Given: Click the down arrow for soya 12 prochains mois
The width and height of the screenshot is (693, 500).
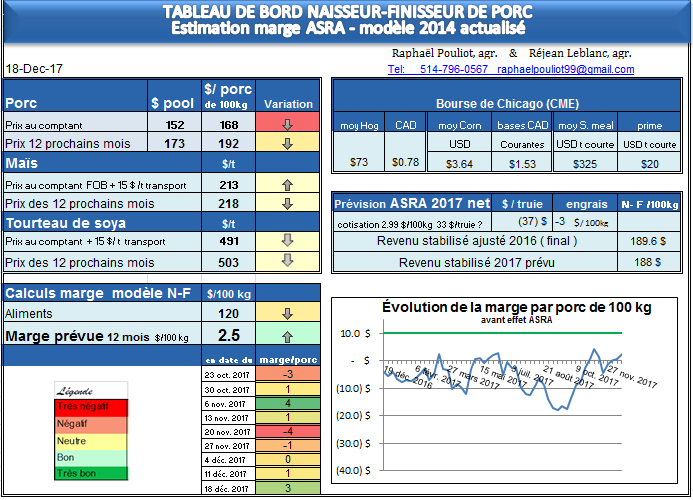Looking at the screenshot, I should point(287,261).
